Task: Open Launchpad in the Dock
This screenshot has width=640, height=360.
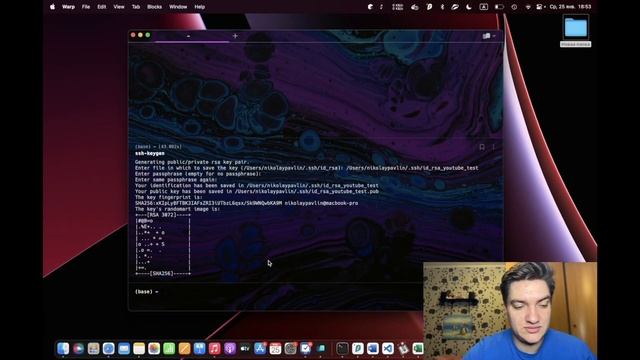Action: [x=93, y=348]
